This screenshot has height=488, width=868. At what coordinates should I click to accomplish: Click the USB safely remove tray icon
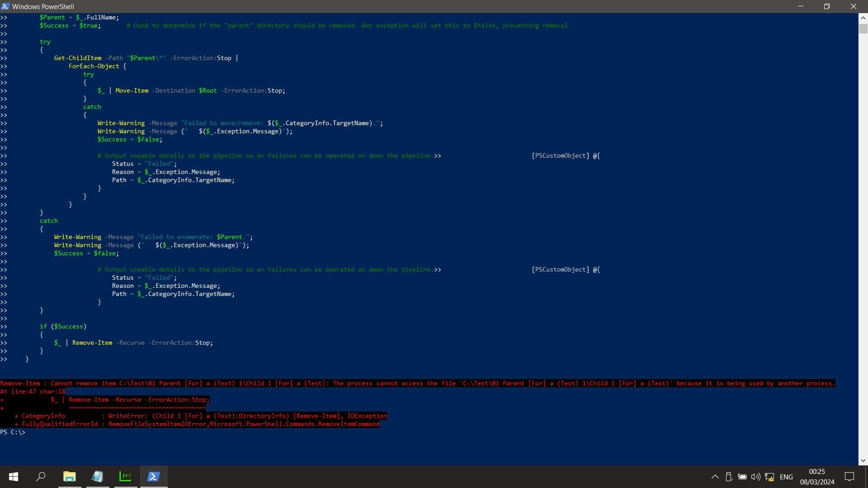point(729,477)
